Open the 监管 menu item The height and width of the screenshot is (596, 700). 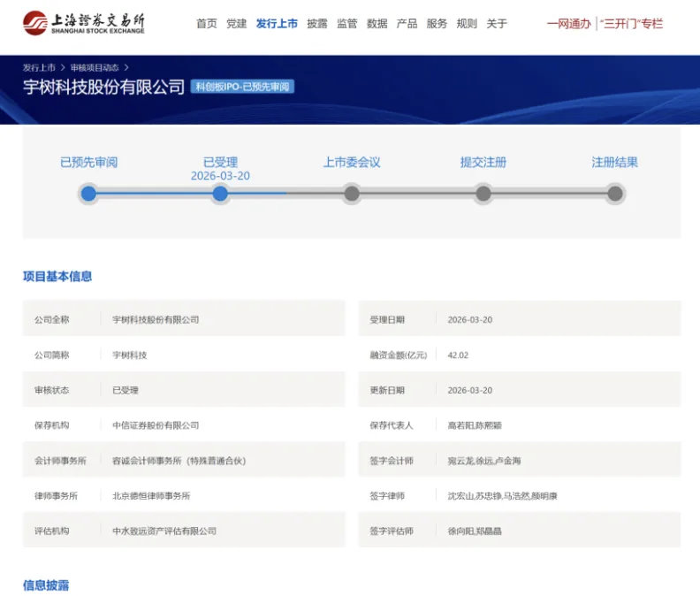346,24
